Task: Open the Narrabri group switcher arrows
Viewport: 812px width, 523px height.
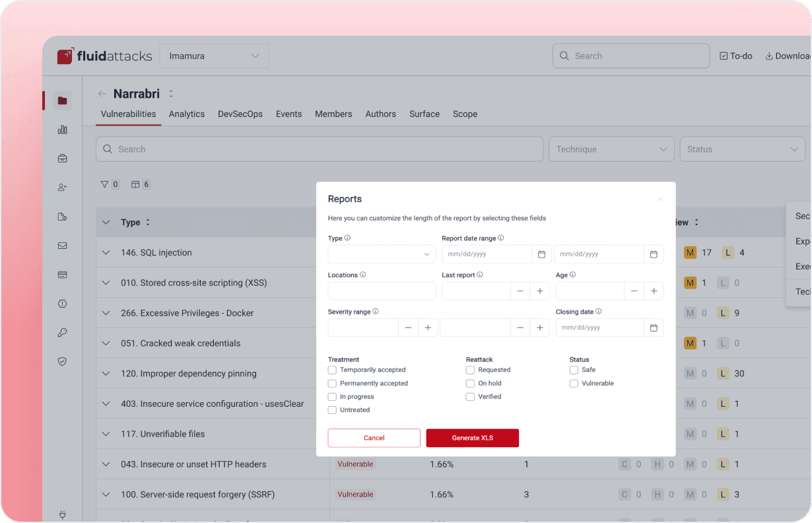Action: coord(171,94)
